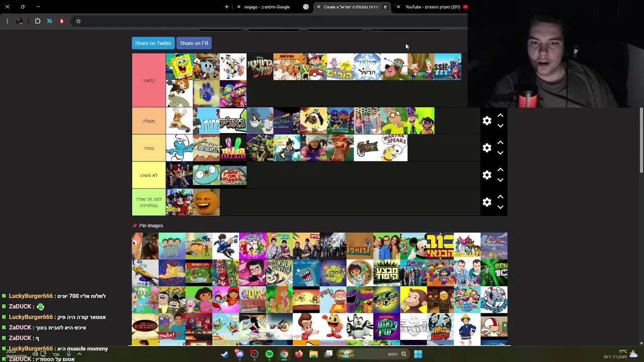Select the Martha Speaks image

(x=394, y=148)
